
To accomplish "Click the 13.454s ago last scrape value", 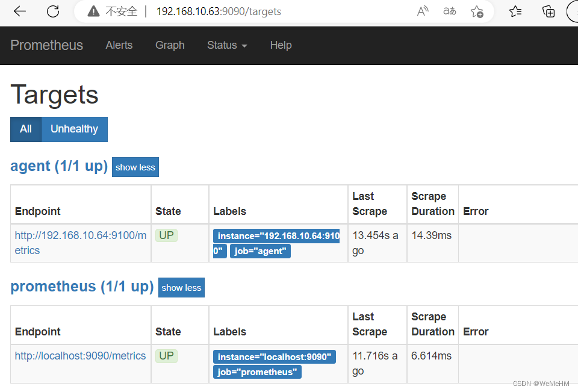I will 375,243.
